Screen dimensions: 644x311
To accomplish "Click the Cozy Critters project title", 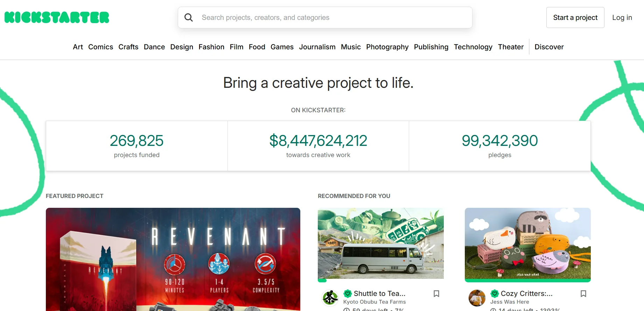I will pyautogui.click(x=526, y=294).
